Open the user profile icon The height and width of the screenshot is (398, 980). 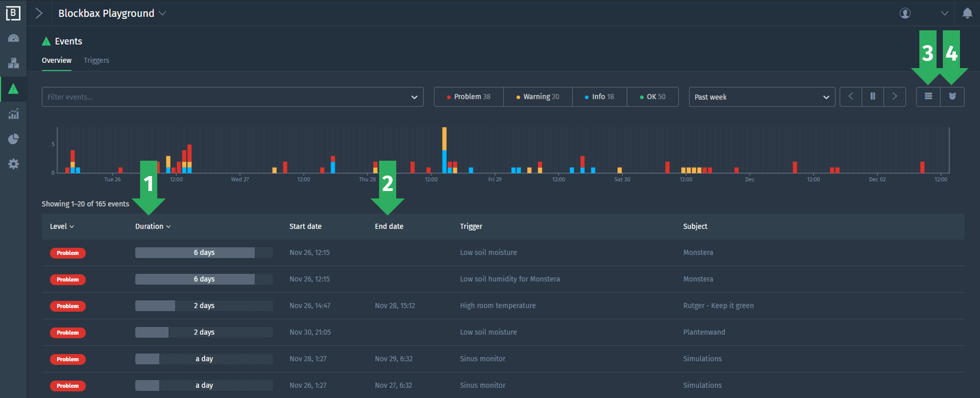tap(905, 13)
